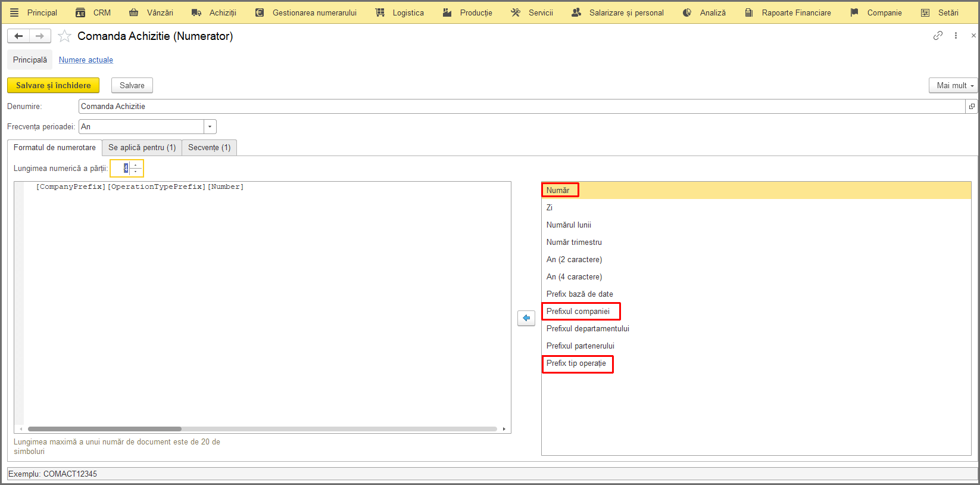Image resolution: width=980 pixels, height=485 pixels.
Task: Click the expand icon beside Denumire field
Action: coord(972,107)
